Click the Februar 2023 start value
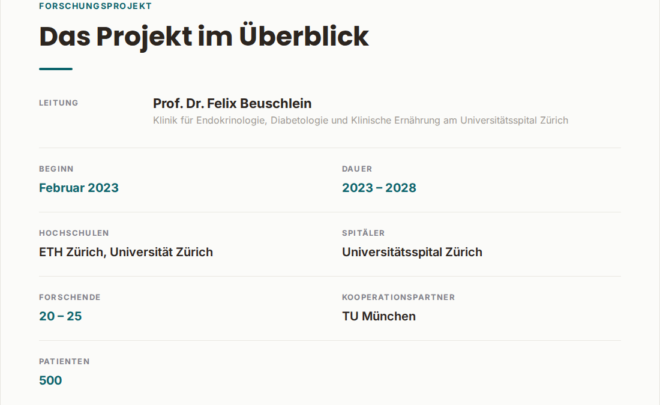Screen dimensions: 660x405 (79, 188)
